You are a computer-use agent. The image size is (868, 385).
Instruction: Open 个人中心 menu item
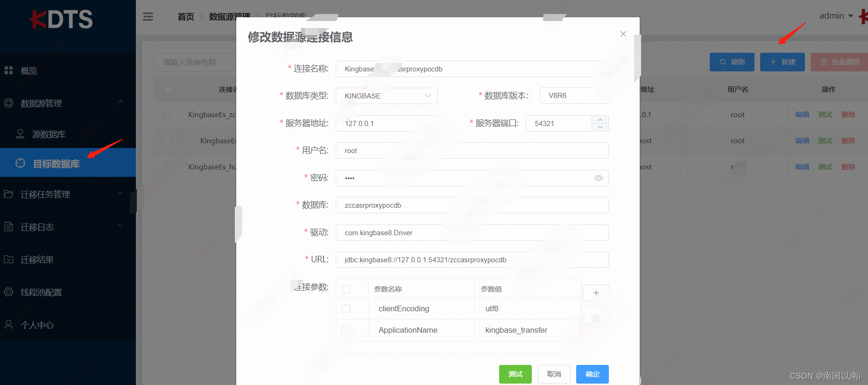68,325
